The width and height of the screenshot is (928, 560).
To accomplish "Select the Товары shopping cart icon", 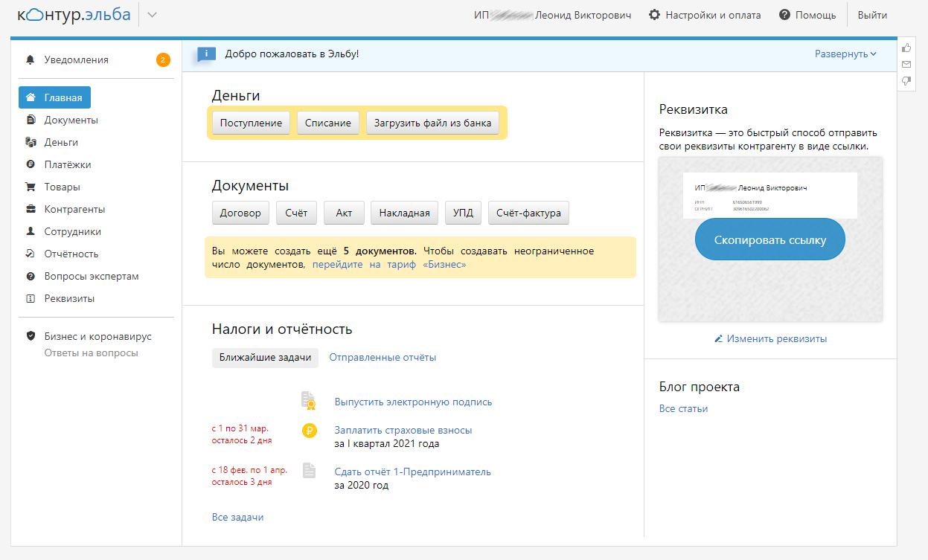I will pyautogui.click(x=29, y=186).
